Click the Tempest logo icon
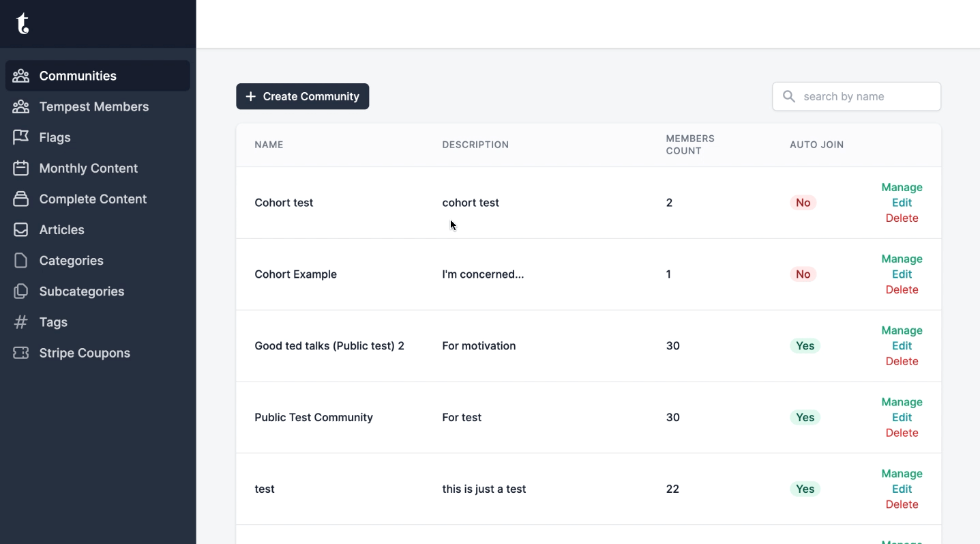Screen dimensions: 980x544 click(23, 24)
